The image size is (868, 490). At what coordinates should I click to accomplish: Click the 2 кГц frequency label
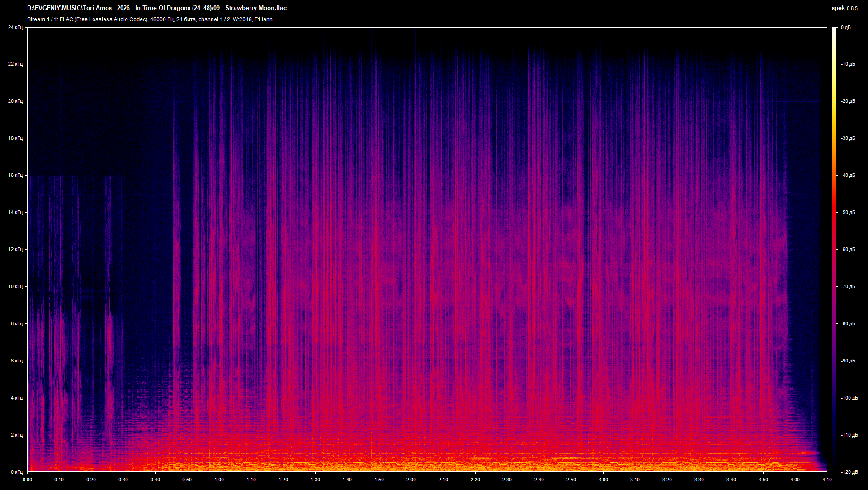tap(17, 435)
